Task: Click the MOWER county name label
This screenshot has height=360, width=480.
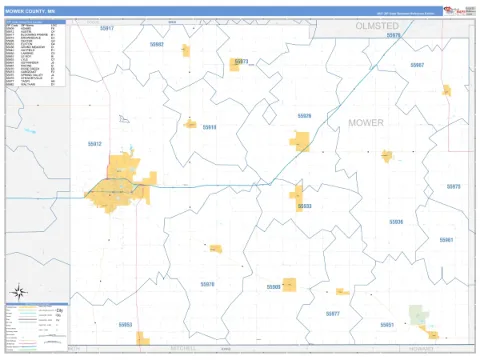Action: [x=366, y=123]
